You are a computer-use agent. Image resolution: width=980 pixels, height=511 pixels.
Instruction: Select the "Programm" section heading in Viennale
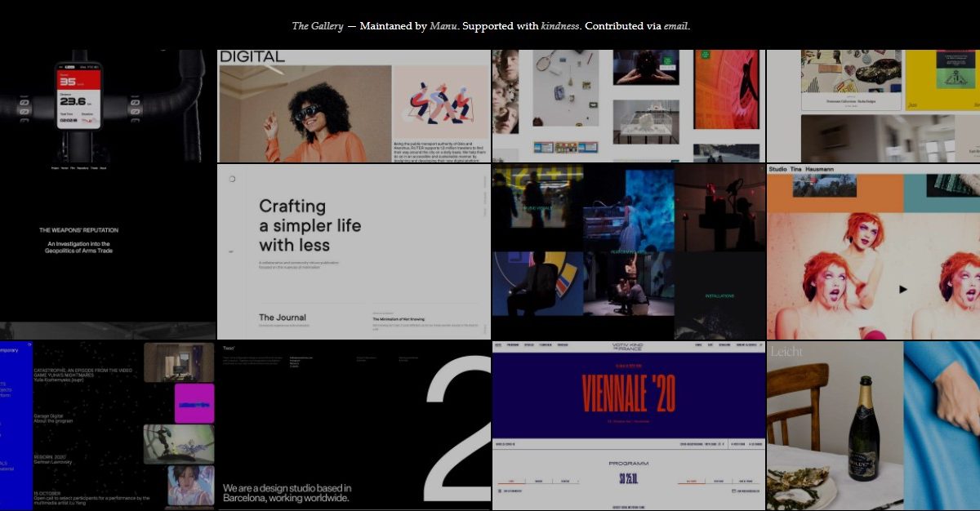coord(628,463)
